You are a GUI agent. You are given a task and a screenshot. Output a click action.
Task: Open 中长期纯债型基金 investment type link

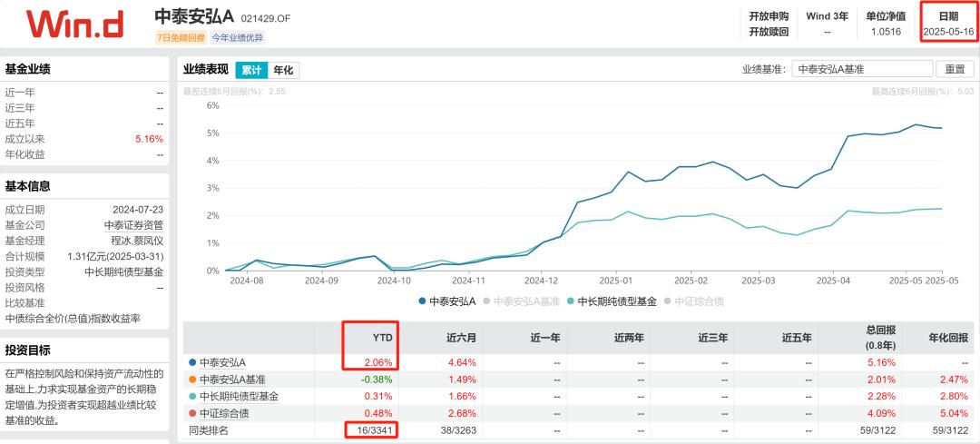click(x=123, y=272)
